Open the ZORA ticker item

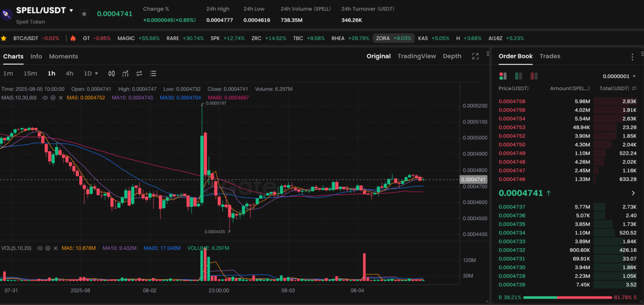(393, 38)
